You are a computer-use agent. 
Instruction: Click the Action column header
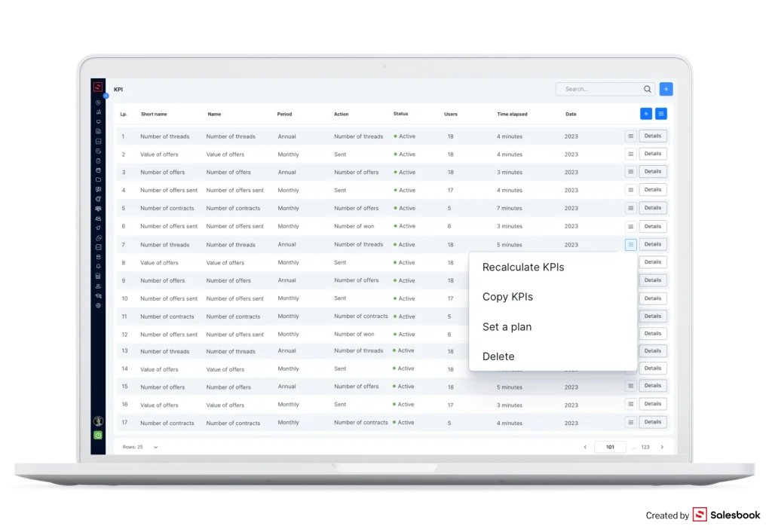[x=342, y=115]
